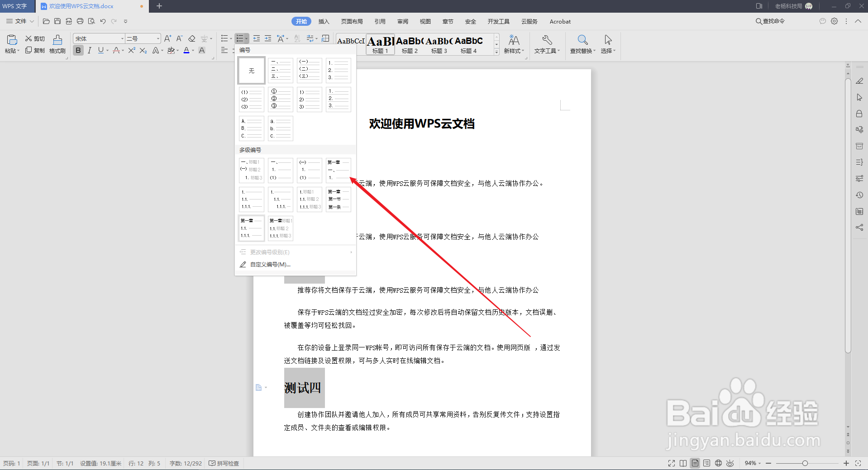Toggle character shading A button
This screenshot has width=868, height=470.
click(x=202, y=50)
